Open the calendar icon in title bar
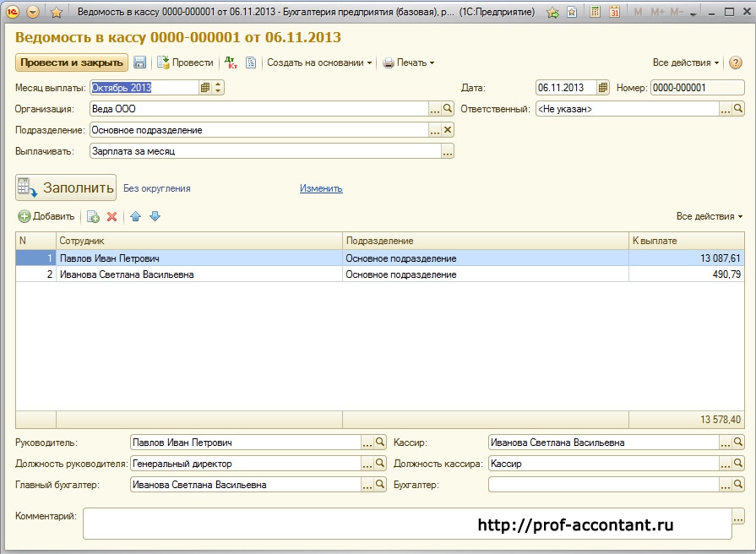Image resolution: width=756 pixels, height=554 pixels. pyautogui.click(x=615, y=12)
